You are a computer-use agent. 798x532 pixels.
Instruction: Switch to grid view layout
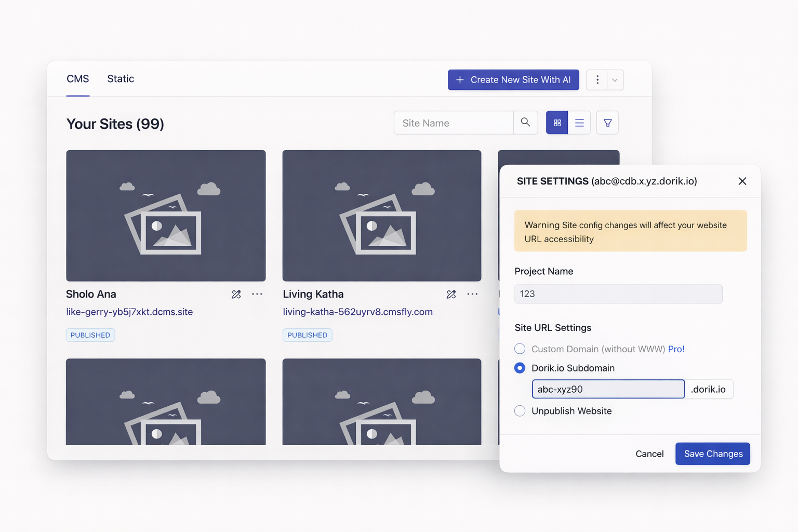coord(557,123)
